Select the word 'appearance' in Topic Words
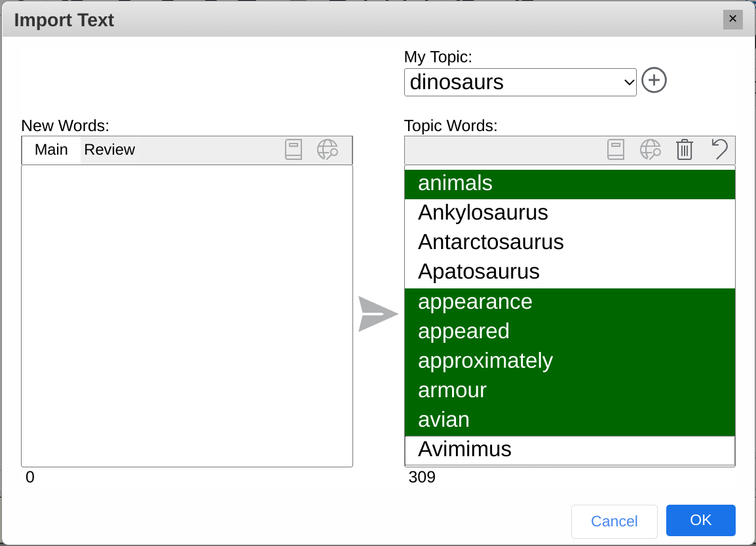 570,302
